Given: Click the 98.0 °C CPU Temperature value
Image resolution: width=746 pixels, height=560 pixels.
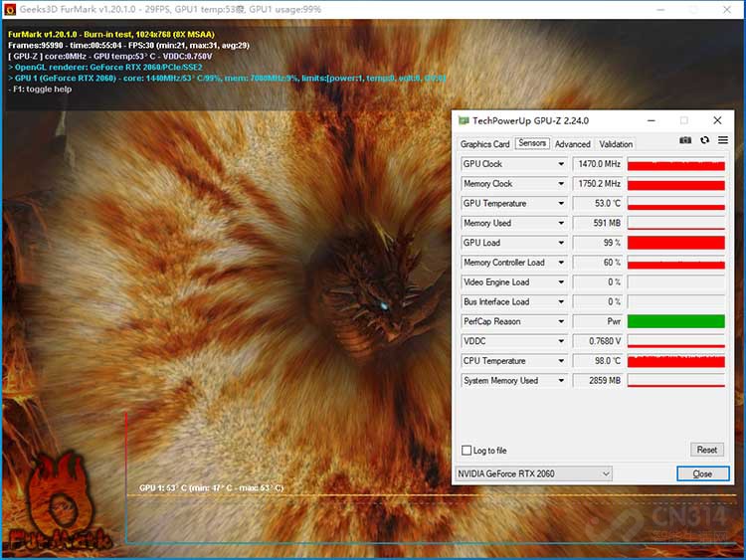Looking at the screenshot, I should [x=598, y=361].
